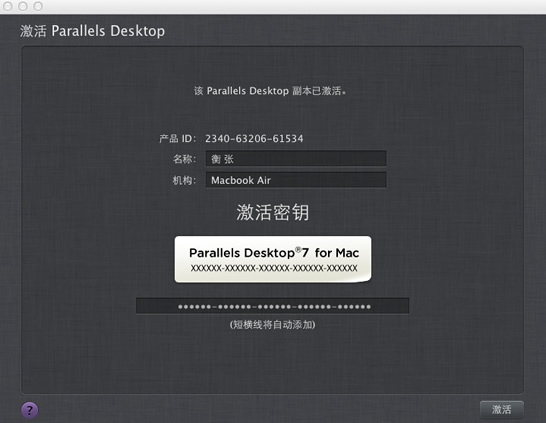Minimize the window with the middle title bar button
This screenshot has width=546, height=423.
tap(23, 6)
